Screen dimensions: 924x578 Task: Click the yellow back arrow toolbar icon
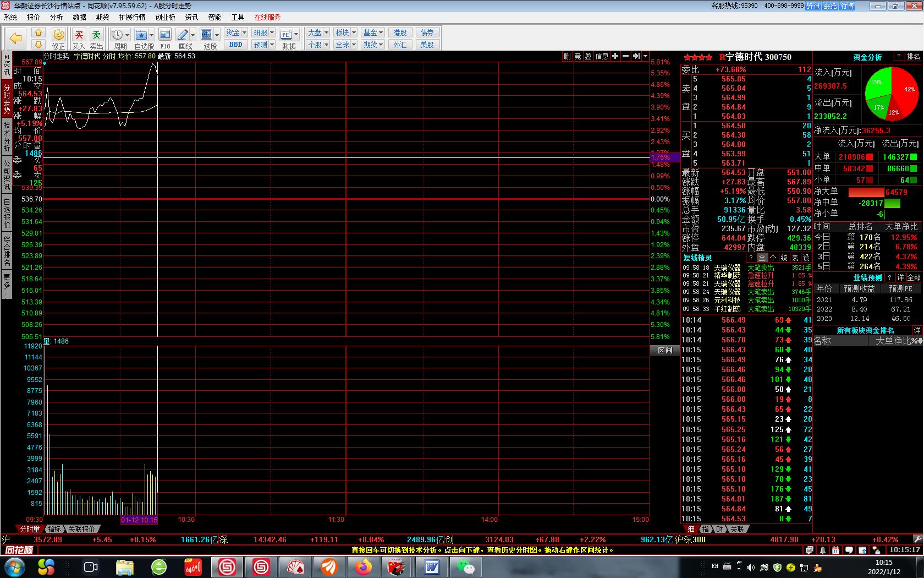click(16, 38)
